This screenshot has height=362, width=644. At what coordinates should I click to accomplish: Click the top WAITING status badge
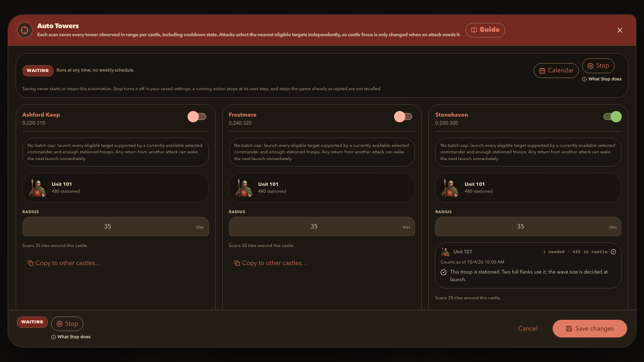tap(38, 70)
